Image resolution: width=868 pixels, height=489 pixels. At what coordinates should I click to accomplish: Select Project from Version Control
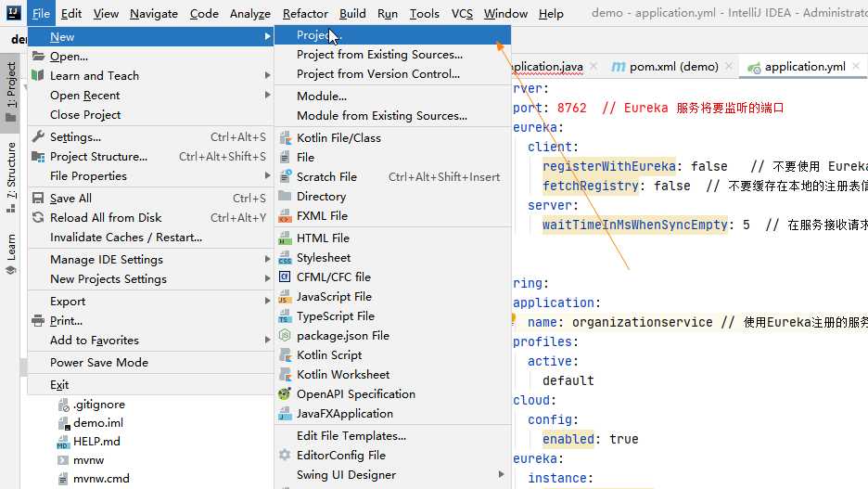377,74
